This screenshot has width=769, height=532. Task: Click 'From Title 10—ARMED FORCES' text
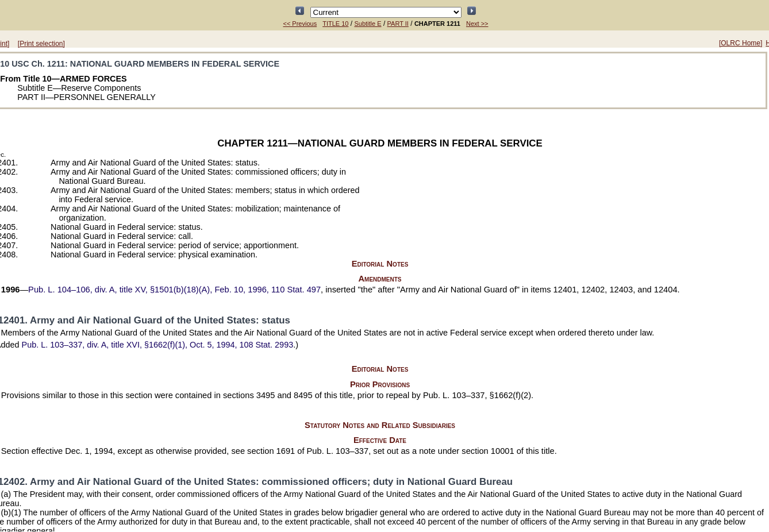click(63, 79)
